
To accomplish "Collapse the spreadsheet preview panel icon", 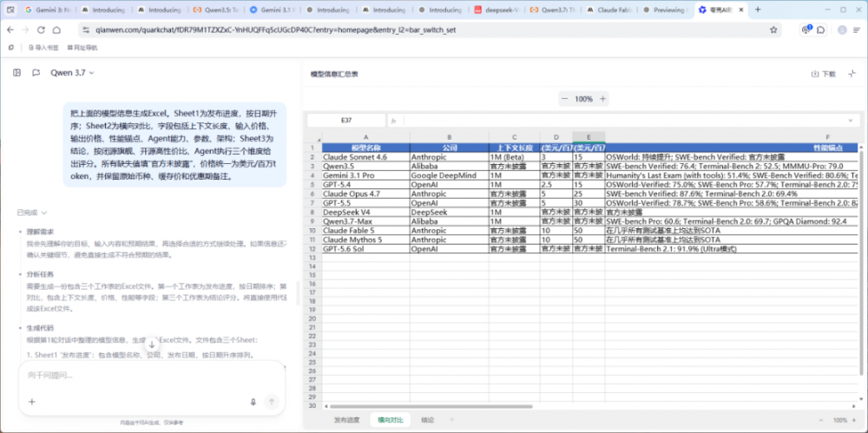I will coord(852,74).
